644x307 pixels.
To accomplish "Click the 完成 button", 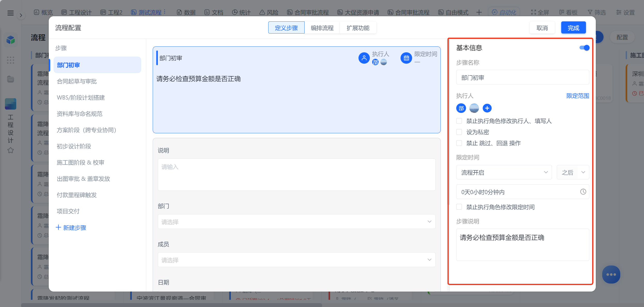I will pos(574,28).
